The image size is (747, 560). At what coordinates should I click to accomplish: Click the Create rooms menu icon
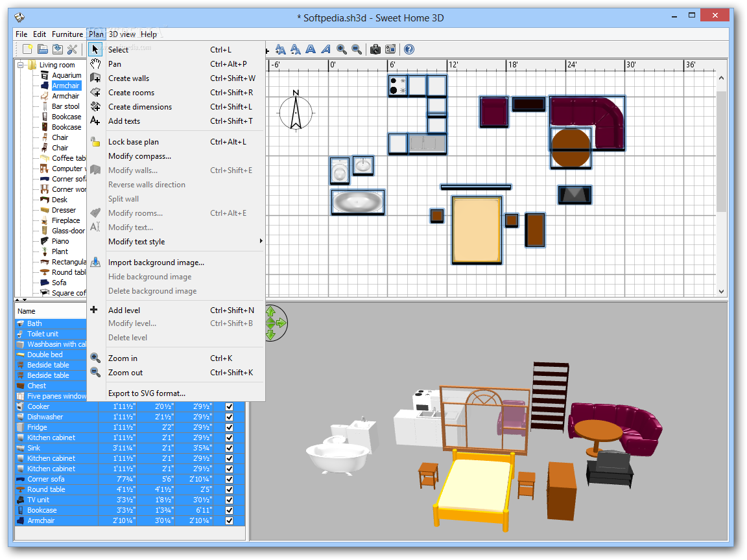[95, 93]
